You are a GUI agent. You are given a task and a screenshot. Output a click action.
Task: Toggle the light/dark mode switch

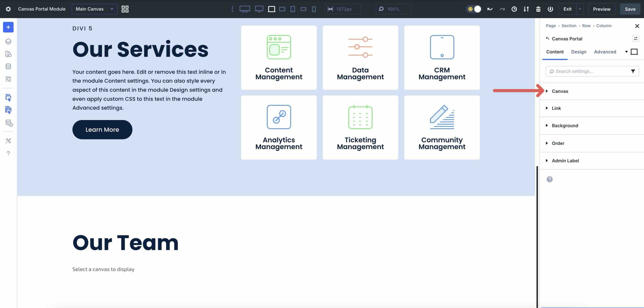click(474, 9)
